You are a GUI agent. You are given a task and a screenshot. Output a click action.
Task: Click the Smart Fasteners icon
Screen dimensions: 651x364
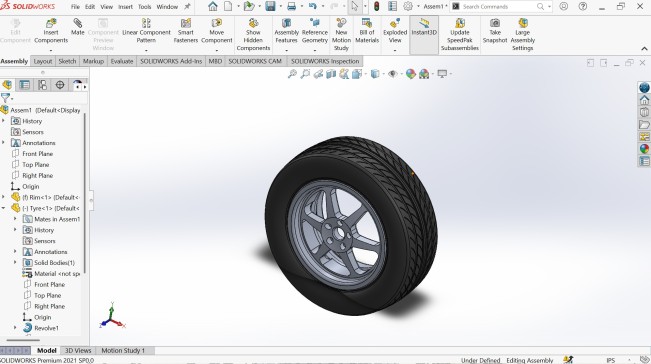[x=186, y=31]
